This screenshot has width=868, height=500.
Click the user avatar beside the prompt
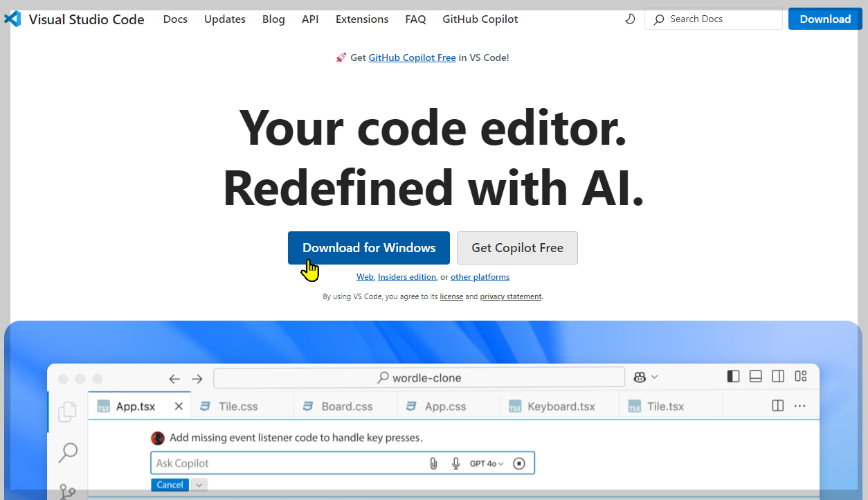click(x=158, y=438)
